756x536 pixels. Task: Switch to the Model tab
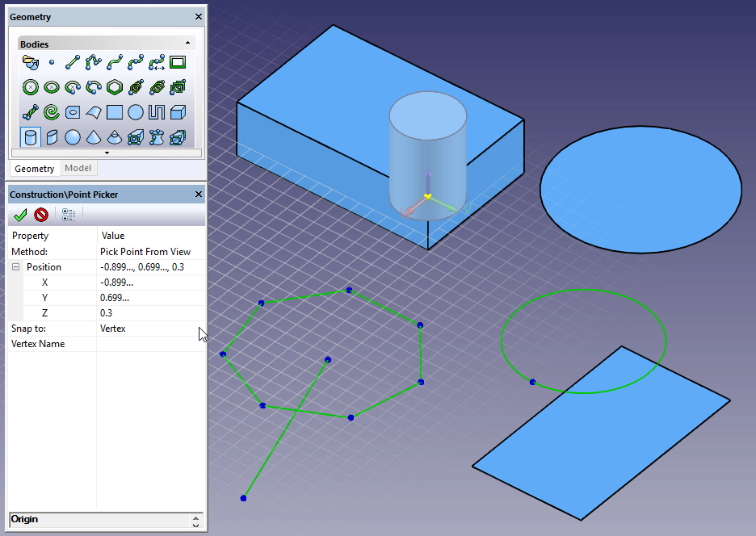(78, 168)
